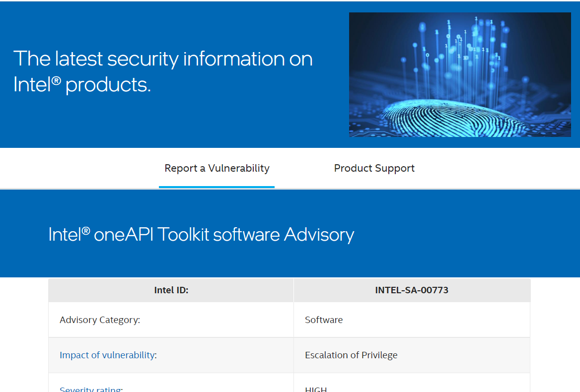This screenshot has height=392, width=580.
Task: Select the Impact of vulnerability table row
Action: click(290, 355)
